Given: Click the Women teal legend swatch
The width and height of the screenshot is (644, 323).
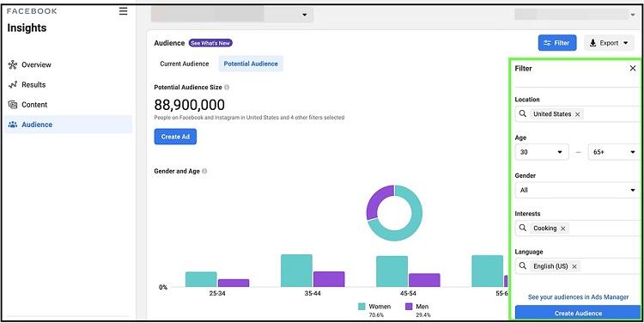Looking at the screenshot, I should (x=361, y=307).
